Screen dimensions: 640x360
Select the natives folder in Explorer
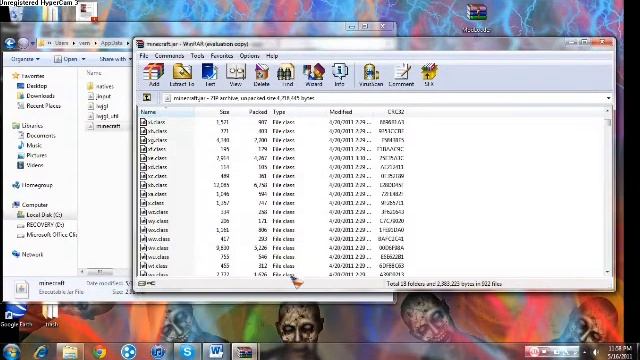[101, 86]
